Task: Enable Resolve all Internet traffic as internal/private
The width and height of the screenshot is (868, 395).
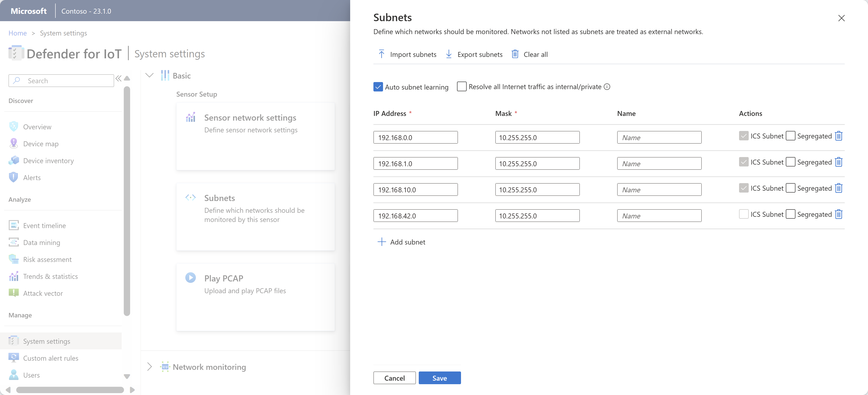Action: 462,87
